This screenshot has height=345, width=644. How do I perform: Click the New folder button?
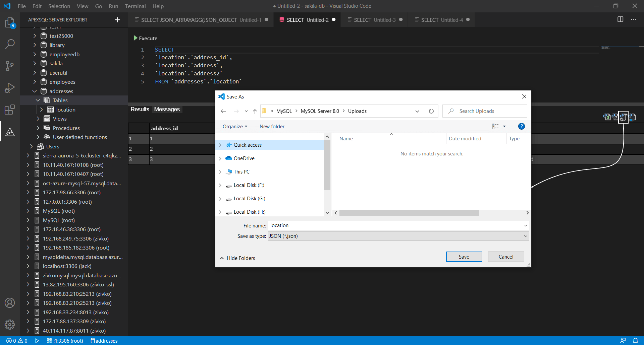[x=272, y=127]
